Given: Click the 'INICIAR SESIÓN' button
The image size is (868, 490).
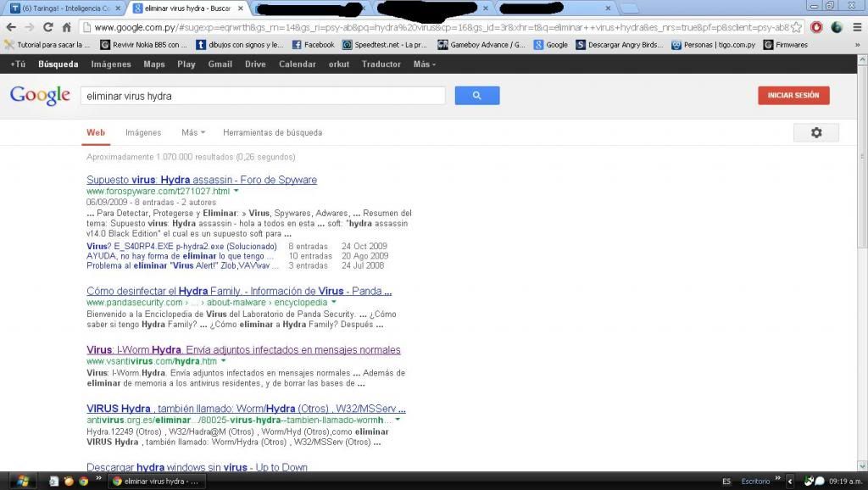Looking at the screenshot, I should coord(793,95).
